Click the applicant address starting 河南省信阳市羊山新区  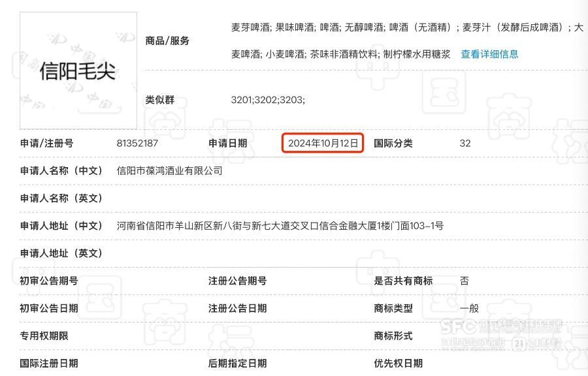pyautogui.click(x=280, y=226)
